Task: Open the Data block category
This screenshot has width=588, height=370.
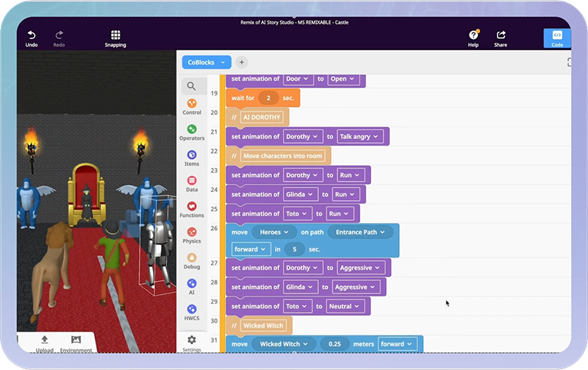Action: (x=192, y=184)
